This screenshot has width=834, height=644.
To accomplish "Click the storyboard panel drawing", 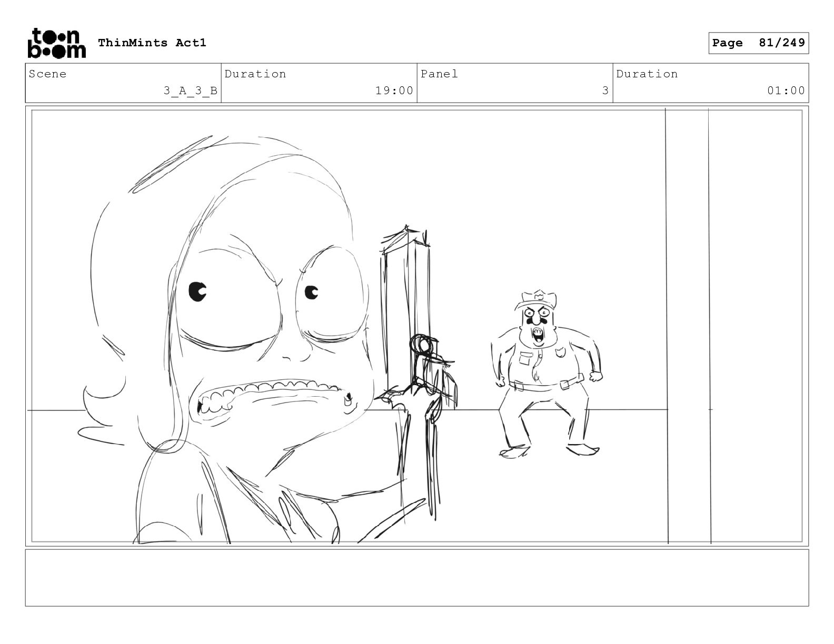I will click(417, 326).
